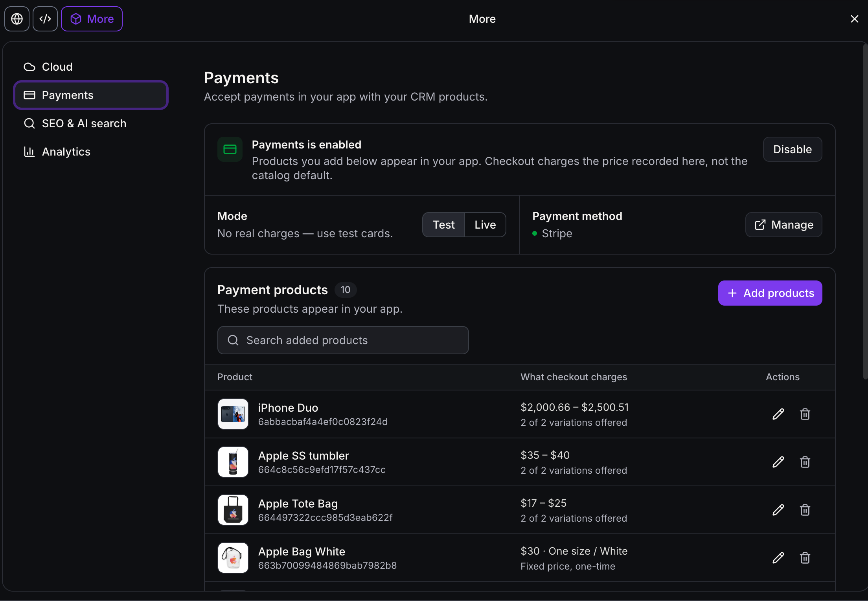The image size is (868, 601).
Task: Click the What checkout charges column header
Action: [x=574, y=377]
